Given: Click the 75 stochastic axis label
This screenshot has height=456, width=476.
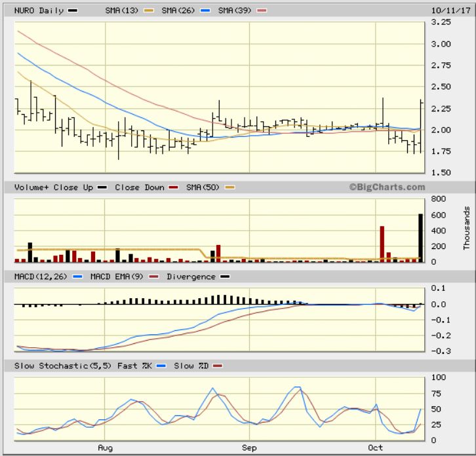Looking at the screenshot, I should point(436,394).
